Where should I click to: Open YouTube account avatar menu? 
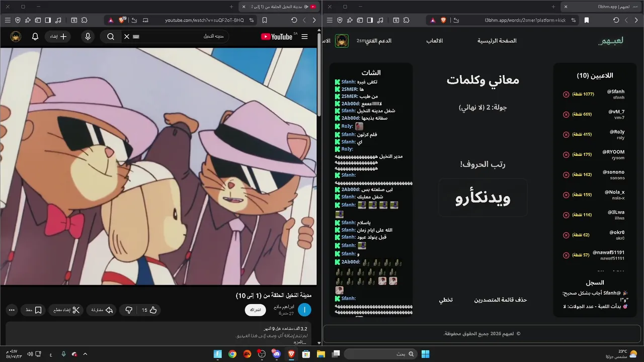pyautogui.click(x=16, y=37)
